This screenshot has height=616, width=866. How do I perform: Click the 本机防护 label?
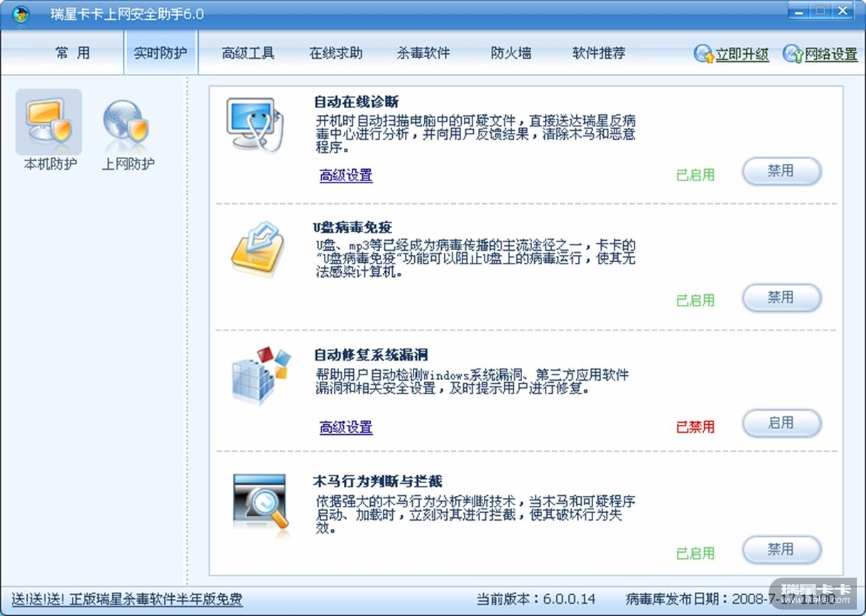click(x=50, y=164)
